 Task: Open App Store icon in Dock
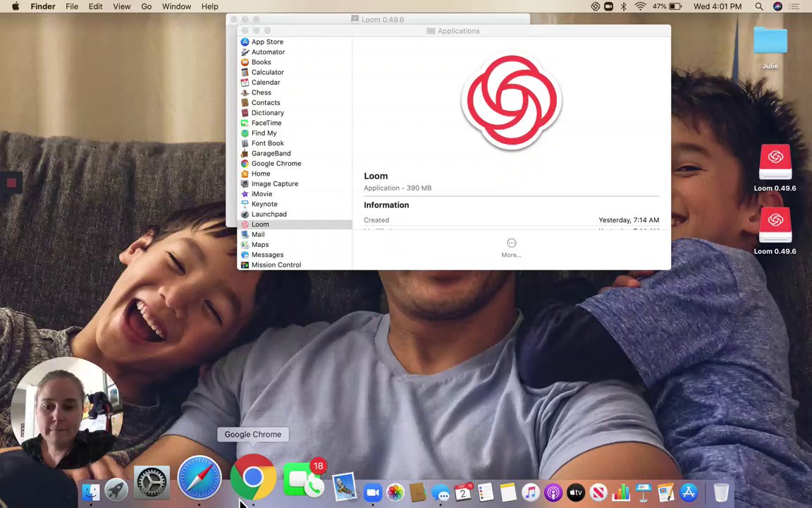click(x=689, y=492)
